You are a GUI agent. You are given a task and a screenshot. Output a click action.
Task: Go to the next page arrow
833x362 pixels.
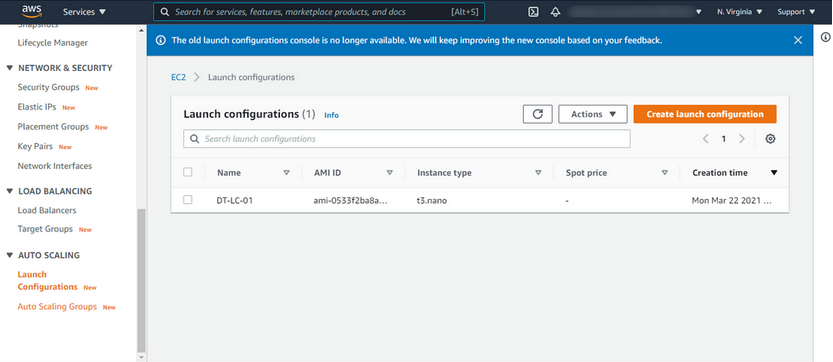point(742,139)
